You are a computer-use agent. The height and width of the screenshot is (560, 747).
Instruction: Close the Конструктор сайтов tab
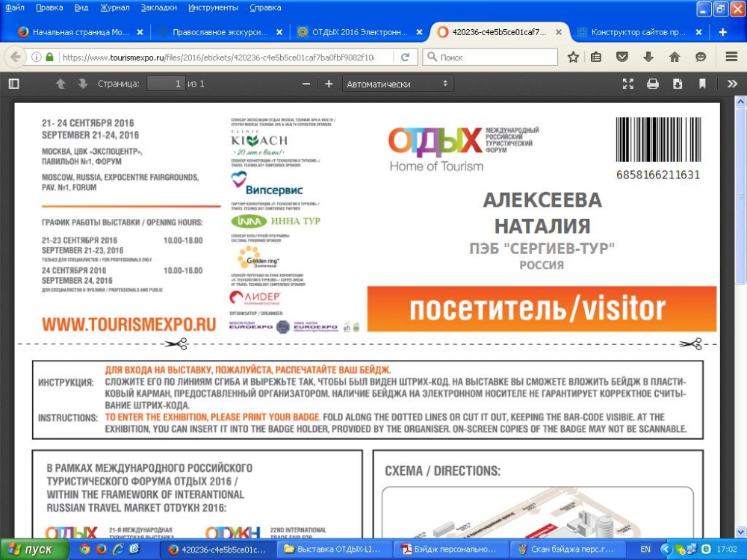699,32
